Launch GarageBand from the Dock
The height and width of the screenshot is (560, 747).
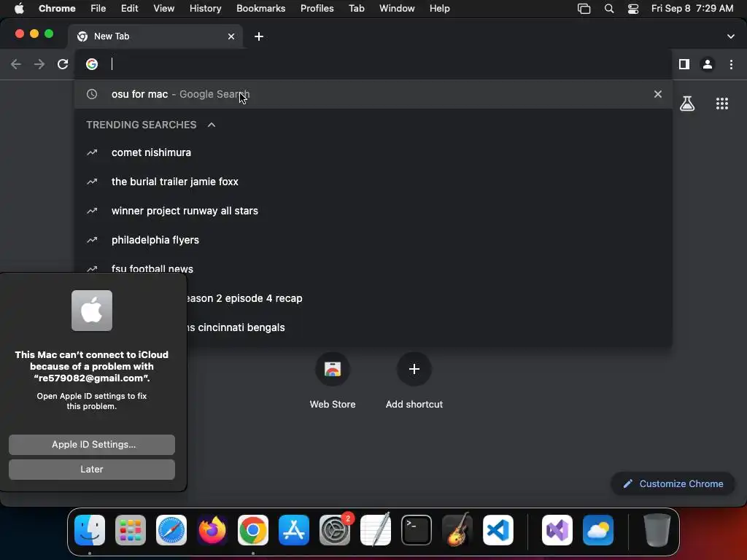[x=457, y=530]
